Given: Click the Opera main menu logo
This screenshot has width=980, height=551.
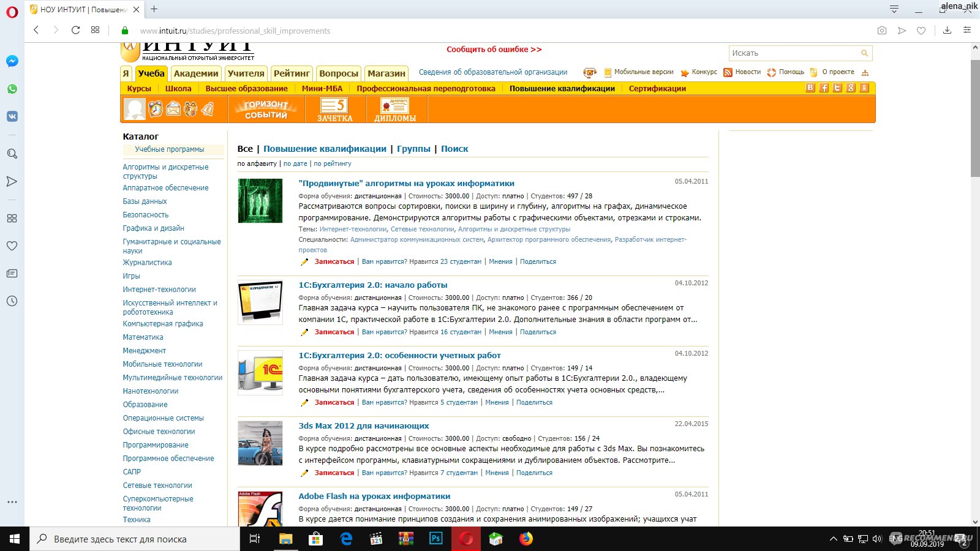Looking at the screenshot, I should 12,12.
